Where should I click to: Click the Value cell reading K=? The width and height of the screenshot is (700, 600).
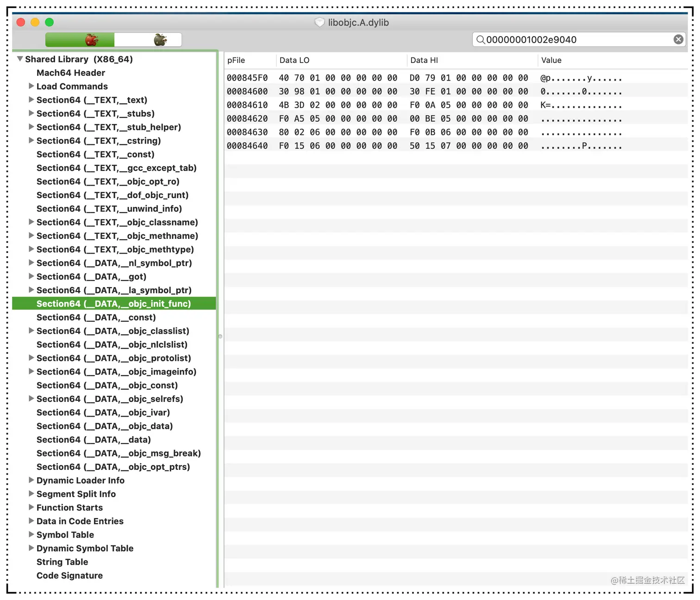[x=581, y=105]
